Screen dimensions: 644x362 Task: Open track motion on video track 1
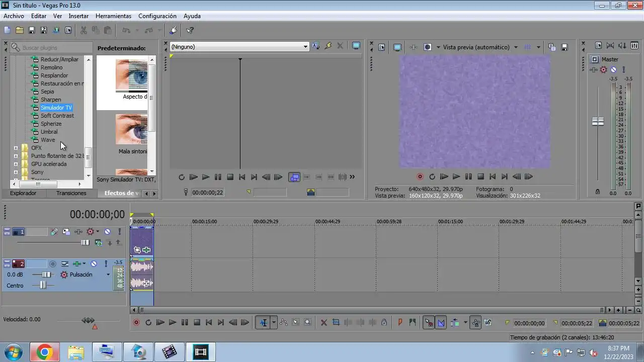(x=66, y=232)
